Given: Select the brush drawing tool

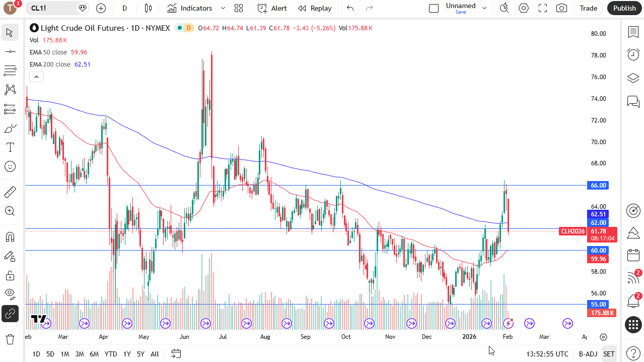Looking at the screenshot, I should (10, 128).
